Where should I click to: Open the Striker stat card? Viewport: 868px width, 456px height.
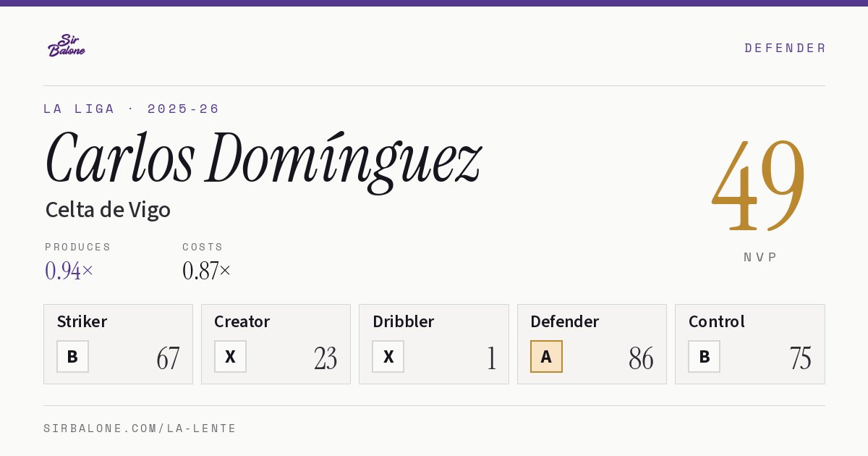pyautogui.click(x=118, y=344)
